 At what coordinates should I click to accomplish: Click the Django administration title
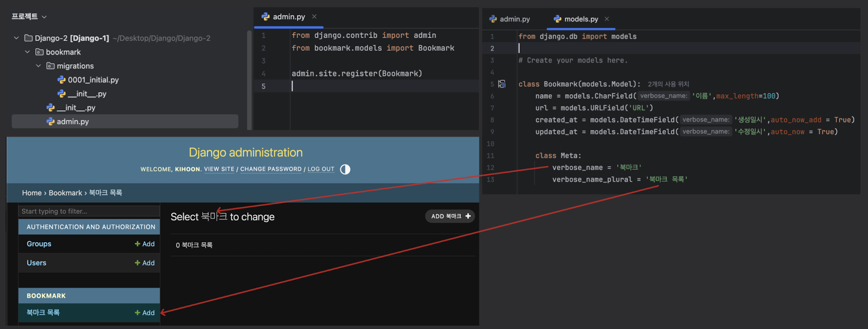pos(246,152)
